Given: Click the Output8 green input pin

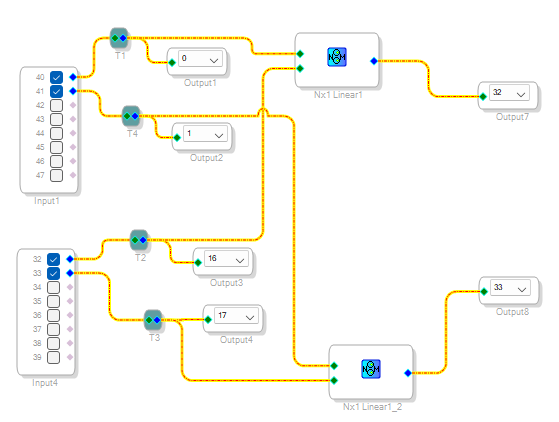Looking at the screenshot, I should pos(484,292).
